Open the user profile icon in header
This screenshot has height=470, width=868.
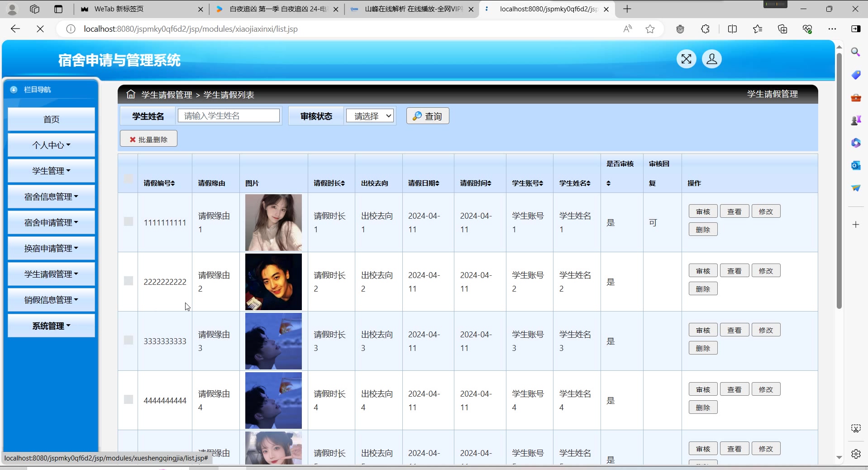(711, 59)
